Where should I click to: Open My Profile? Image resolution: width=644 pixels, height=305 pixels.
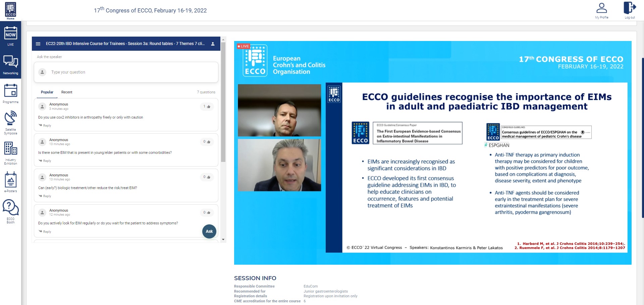601,10
